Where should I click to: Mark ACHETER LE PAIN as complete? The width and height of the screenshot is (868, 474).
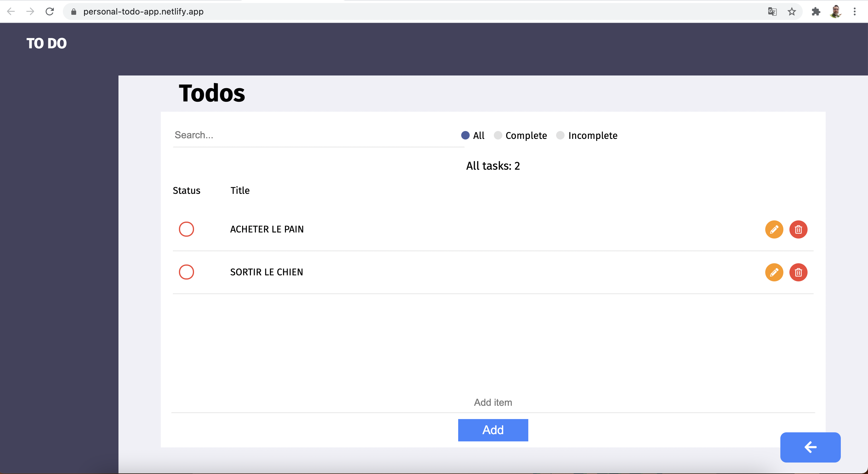(186, 229)
